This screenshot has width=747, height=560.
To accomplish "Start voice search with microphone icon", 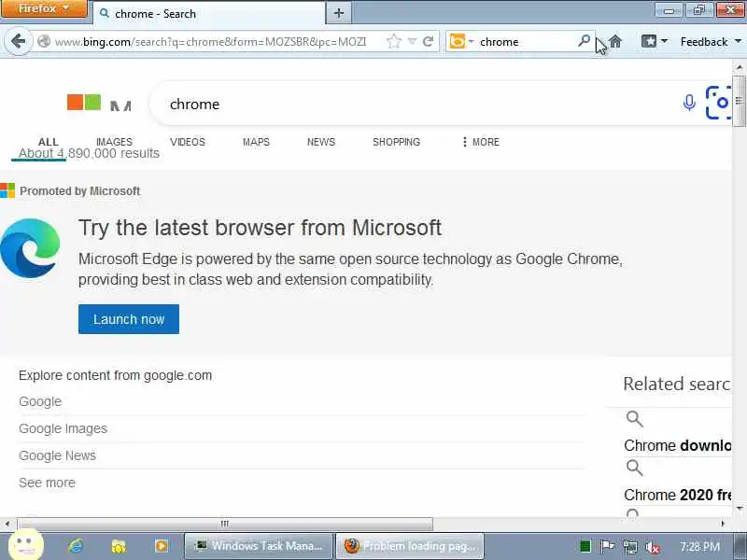I will point(689,103).
